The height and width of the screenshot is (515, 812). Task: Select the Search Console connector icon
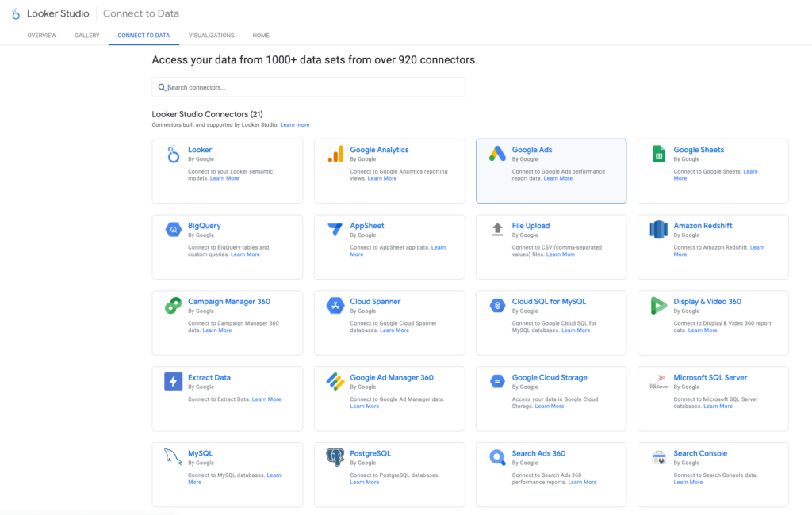coord(660,457)
